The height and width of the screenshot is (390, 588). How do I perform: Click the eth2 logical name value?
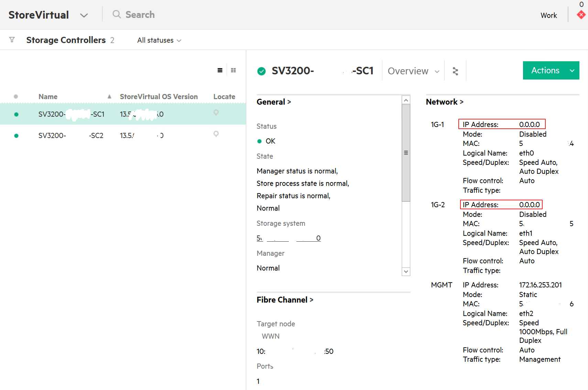point(526,313)
